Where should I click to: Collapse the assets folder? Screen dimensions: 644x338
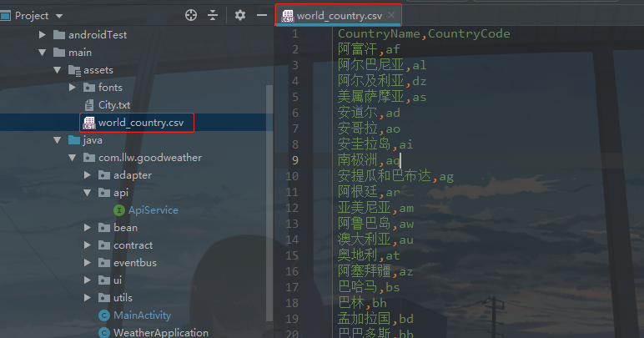pyautogui.click(x=57, y=70)
